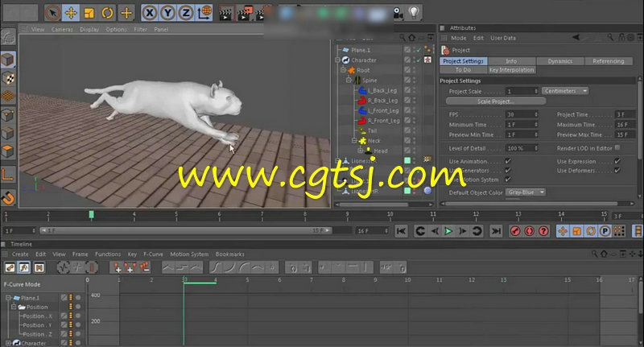Click the world coordinate system icon
This screenshot has height=347, width=644.
click(204, 13)
